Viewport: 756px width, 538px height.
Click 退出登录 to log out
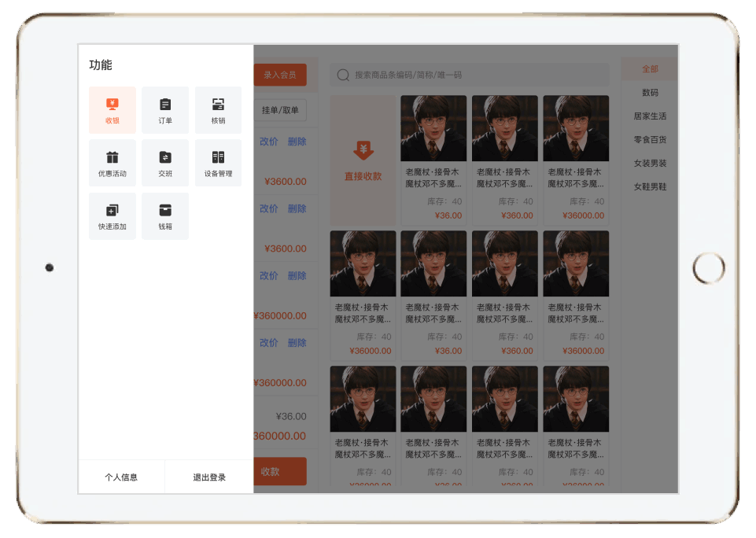coord(209,477)
